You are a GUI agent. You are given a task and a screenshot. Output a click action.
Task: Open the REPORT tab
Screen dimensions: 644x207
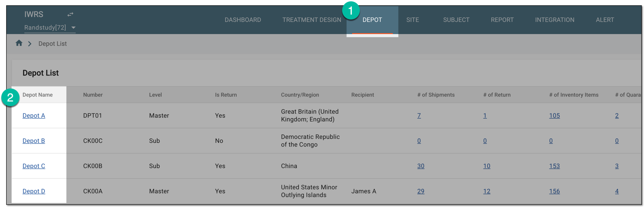tap(502, 20)
